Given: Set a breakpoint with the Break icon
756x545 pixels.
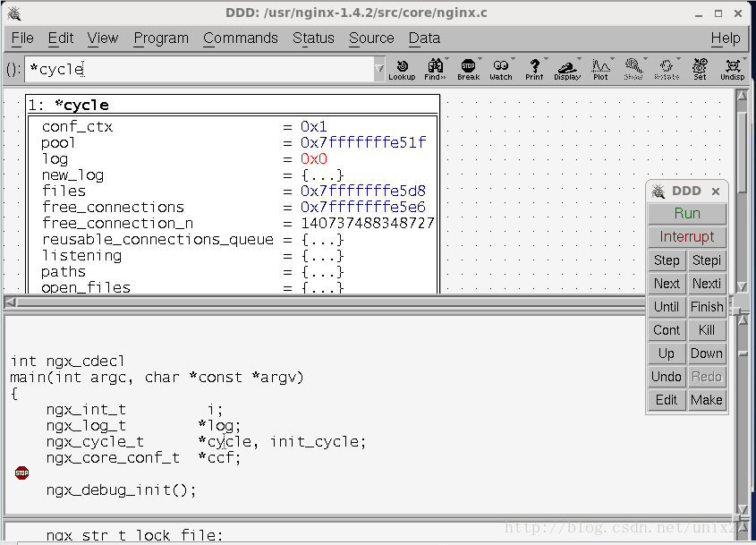Looking at the screenshot, I should pyautogui.click(x=468, y=70).
